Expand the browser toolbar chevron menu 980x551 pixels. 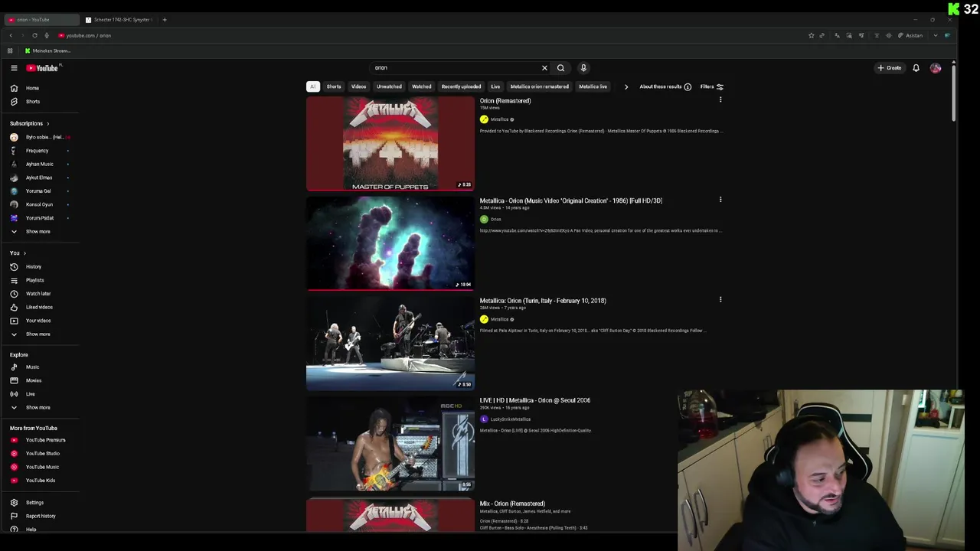pos(935,35)
